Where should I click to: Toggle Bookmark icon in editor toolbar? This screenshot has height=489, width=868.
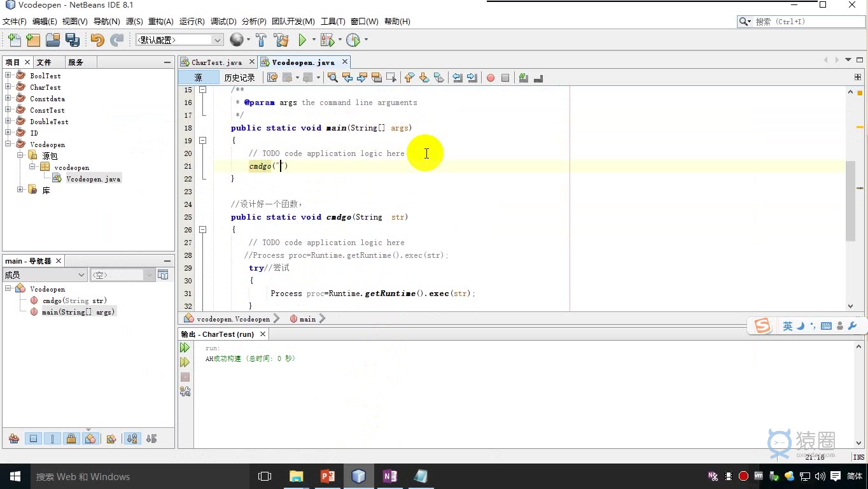click(x=438, y=78)
